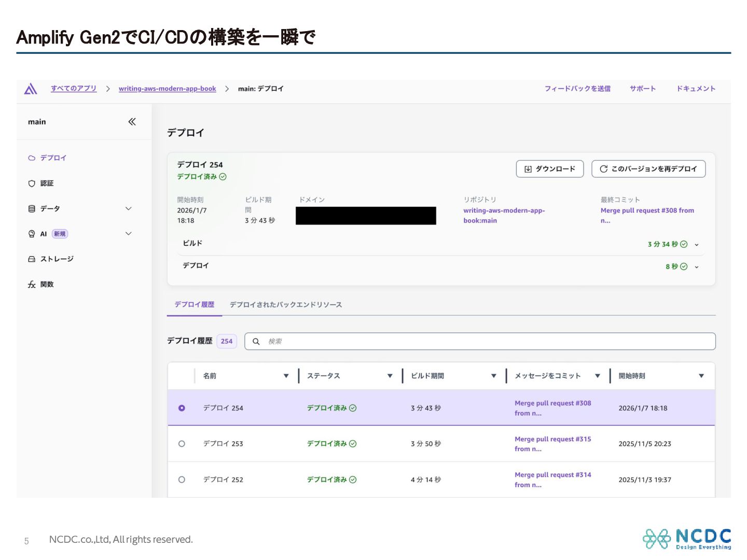
Task: Click the デプロイ 252 name cell
Action: point(223,480)
